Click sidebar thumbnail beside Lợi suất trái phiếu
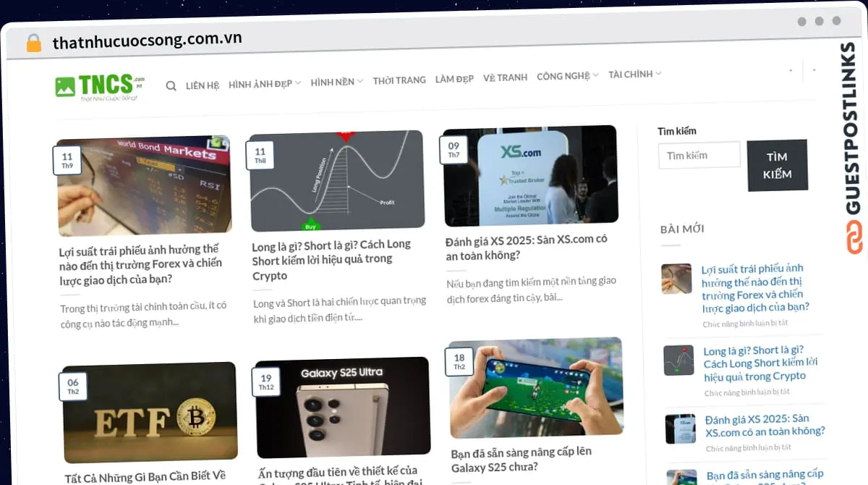 (676, 279)
